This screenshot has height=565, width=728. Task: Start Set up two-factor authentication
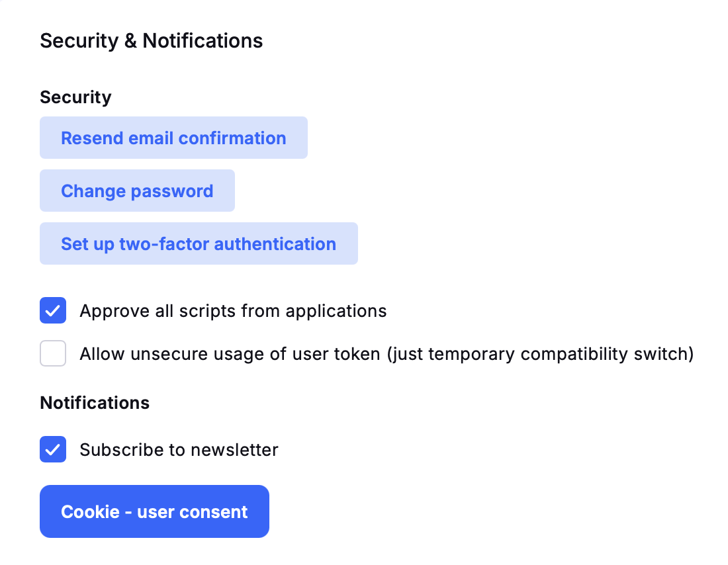click(x=199, y=243)
